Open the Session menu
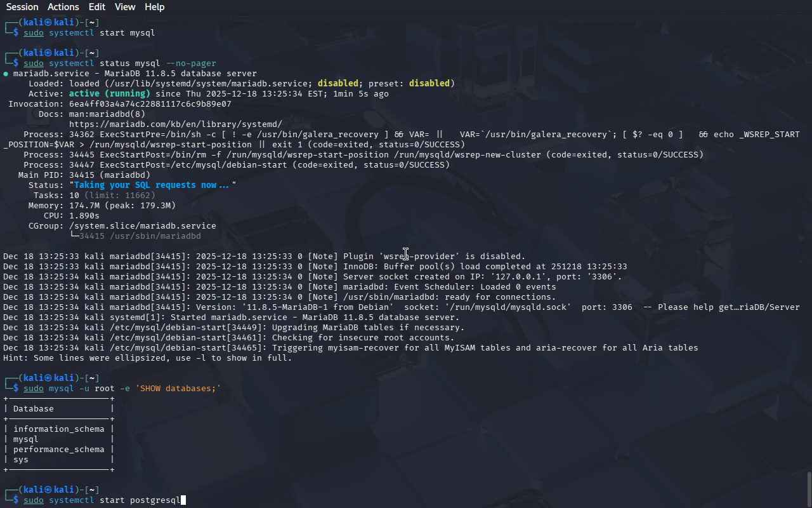 point(22,7)
